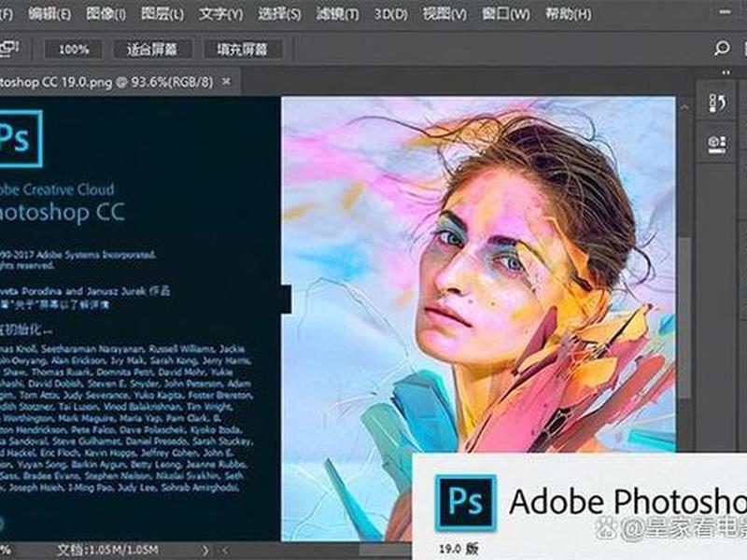Viewport: 747px width, 560px height.
Task: Click the woman's portrait artwork on canvas
Action: [478, 319]
